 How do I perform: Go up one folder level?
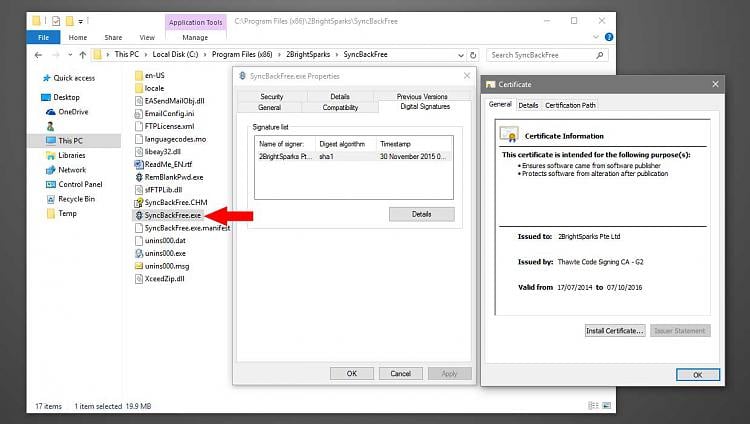[83, 55]
